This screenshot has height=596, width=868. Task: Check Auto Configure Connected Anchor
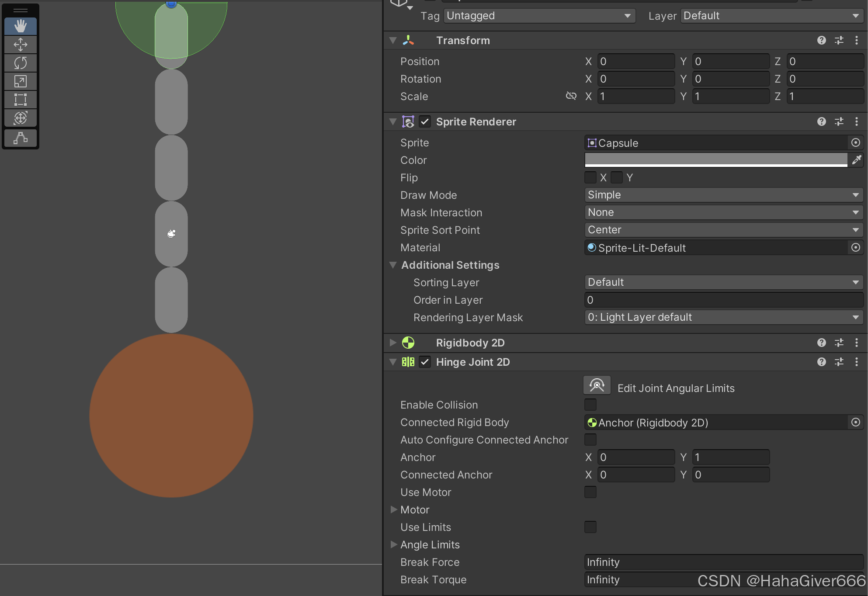click(590, 440)
